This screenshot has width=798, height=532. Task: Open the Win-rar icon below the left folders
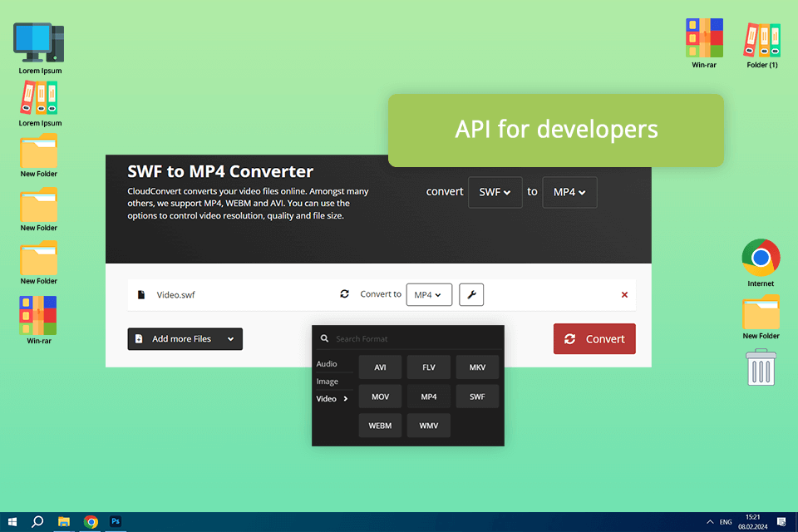(39, 320)
